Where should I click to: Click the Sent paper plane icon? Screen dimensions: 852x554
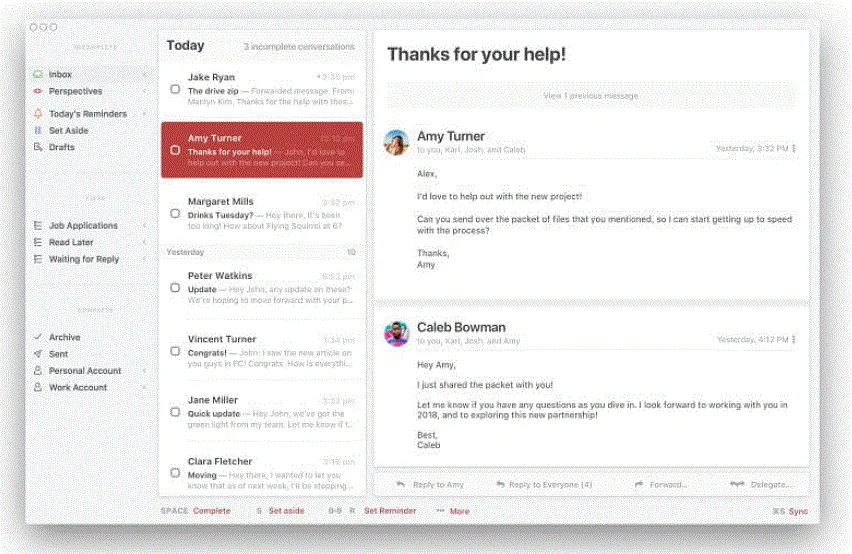coord(38,354)
